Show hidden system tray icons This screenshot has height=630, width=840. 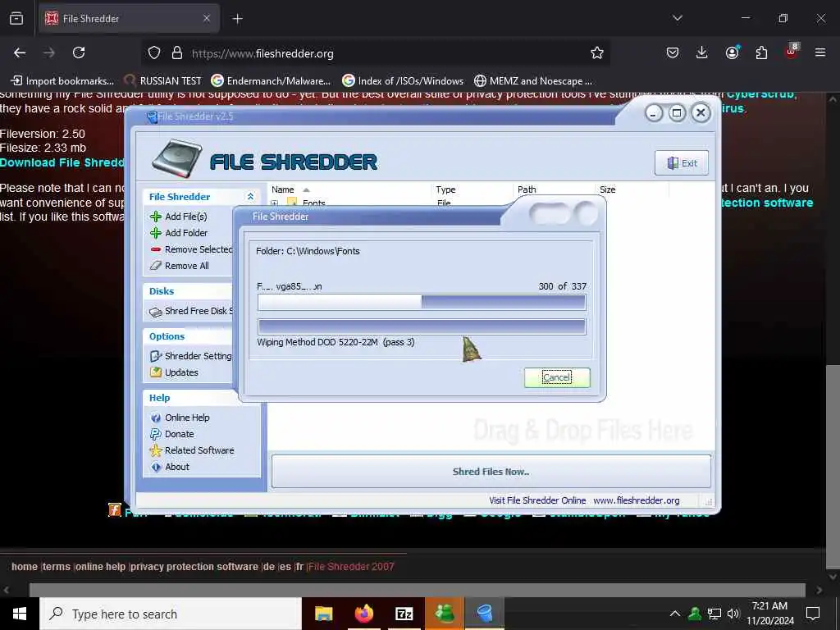coord(675,614)
